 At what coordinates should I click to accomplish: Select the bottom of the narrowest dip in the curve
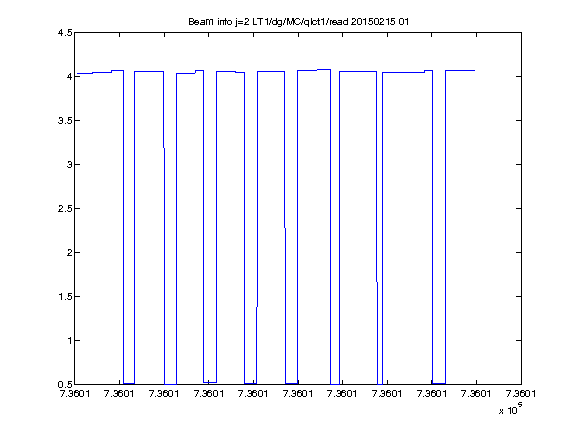[x=380, y=384]
